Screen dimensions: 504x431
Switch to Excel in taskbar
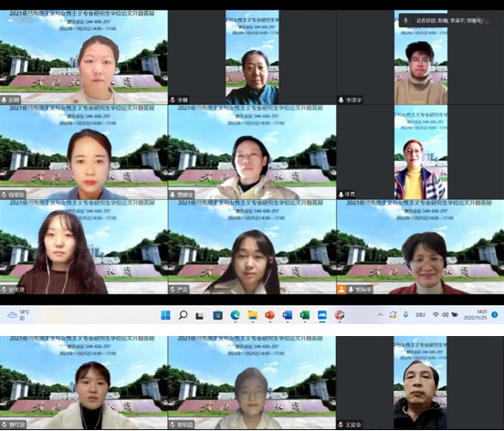(x=304, y=315)
